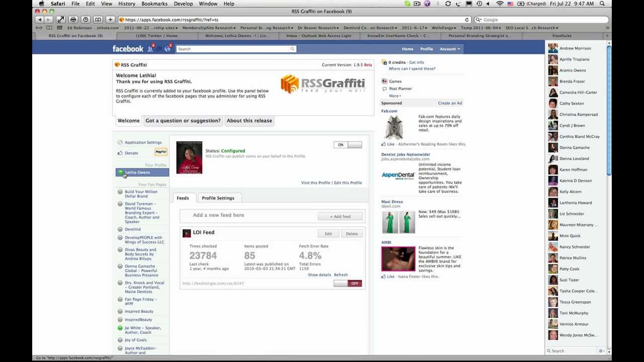Open the Top Sites grid icon
Image resolution: width=644 pixels, height=362 pixels.
(58, 28)
